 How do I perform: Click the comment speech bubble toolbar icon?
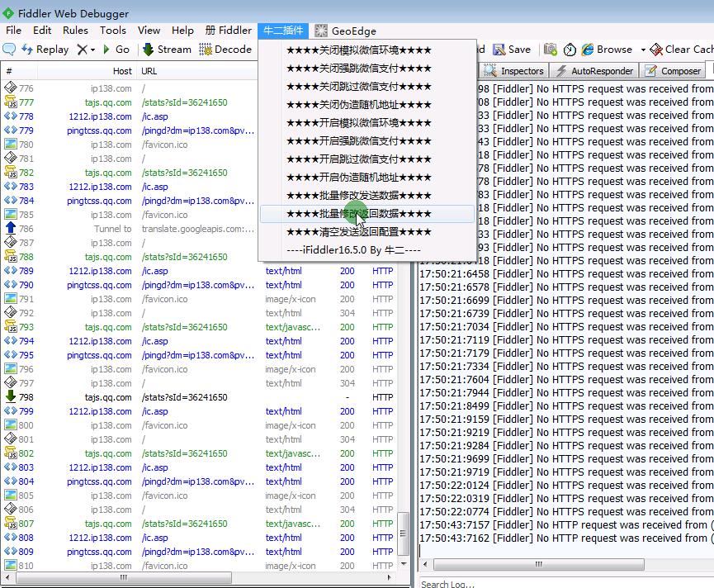(9, 50)
